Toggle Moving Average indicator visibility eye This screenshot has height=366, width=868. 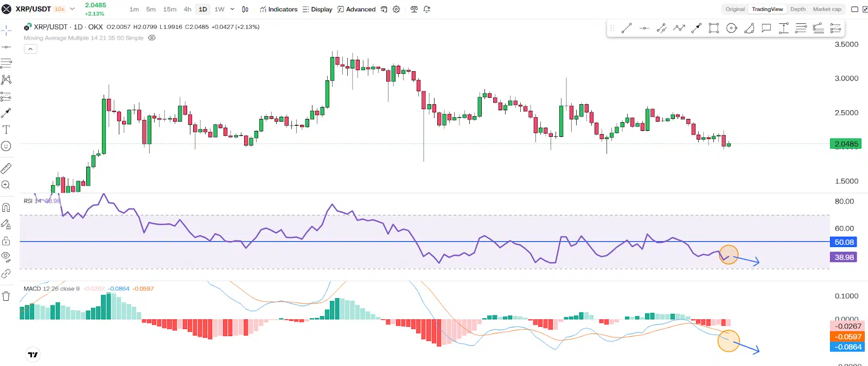152,38
